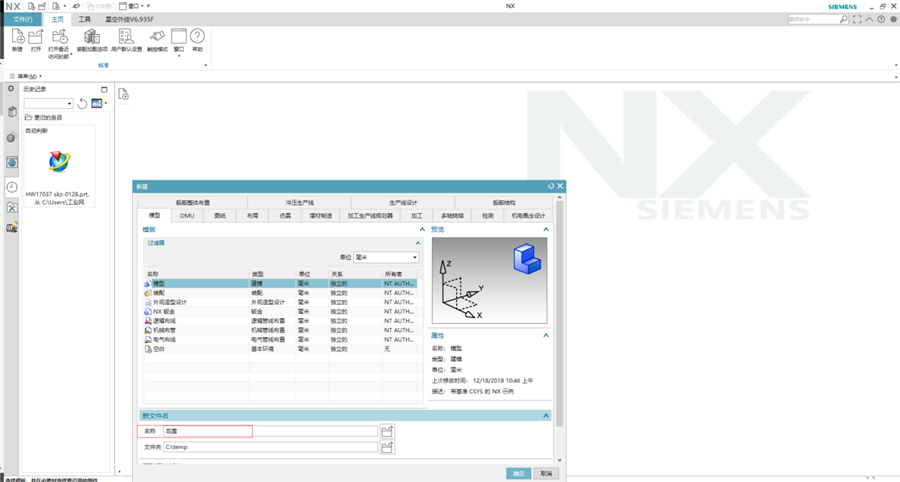Click the reset icon in 新建 dialog title

(x=551, y=186)
